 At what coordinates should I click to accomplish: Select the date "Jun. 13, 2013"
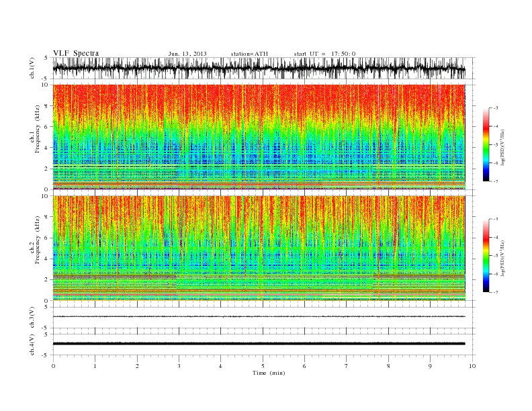[187, 54]
